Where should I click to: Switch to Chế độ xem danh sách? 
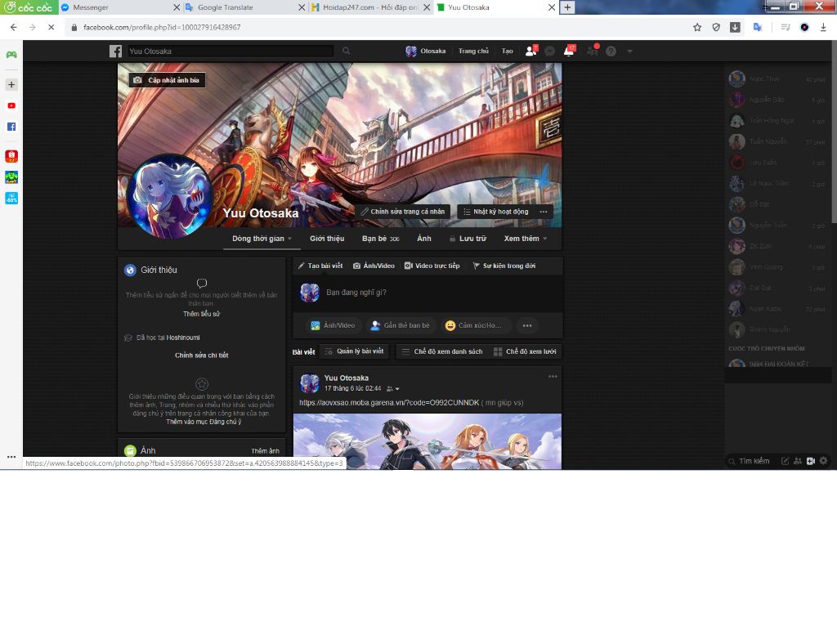[442, 351]
